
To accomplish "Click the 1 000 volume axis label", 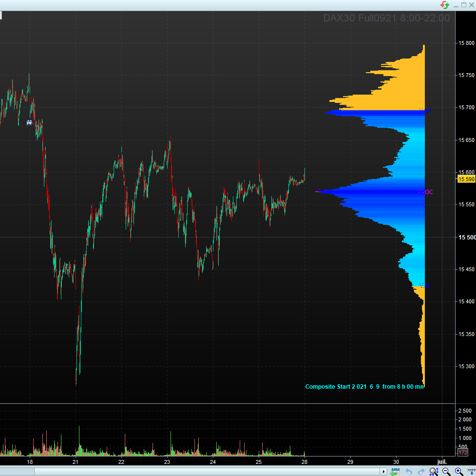I will pos(465,438).
